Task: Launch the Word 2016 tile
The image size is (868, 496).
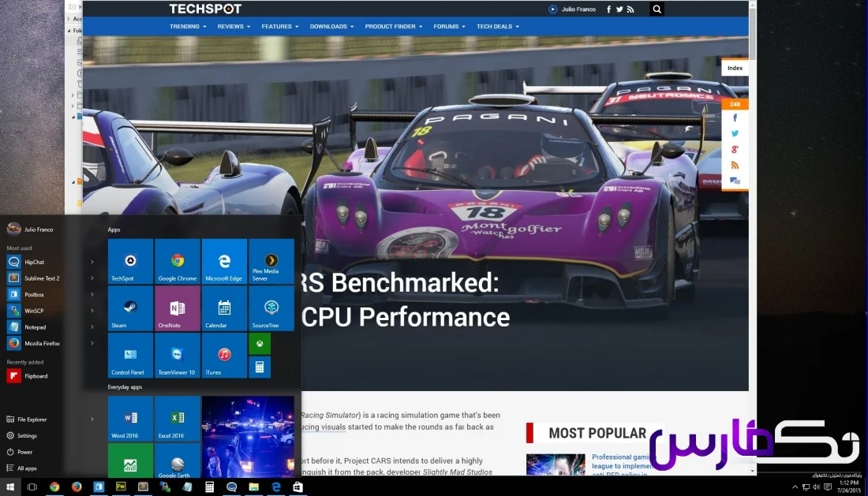Action: coord(130,419)
